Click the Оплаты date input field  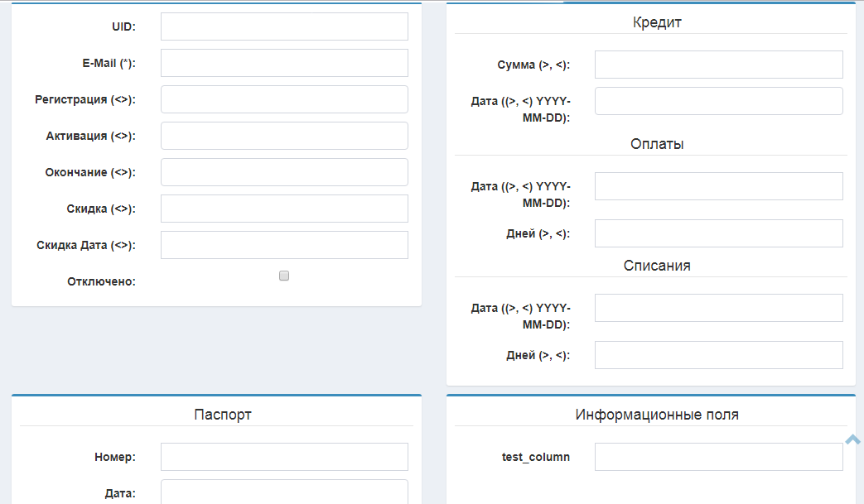[x=718, y=186]
